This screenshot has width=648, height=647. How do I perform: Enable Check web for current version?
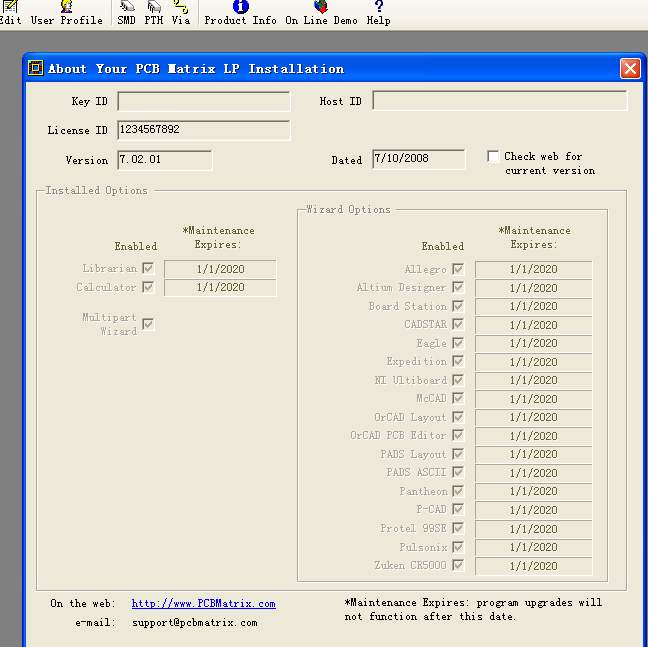tap(493, 157)
